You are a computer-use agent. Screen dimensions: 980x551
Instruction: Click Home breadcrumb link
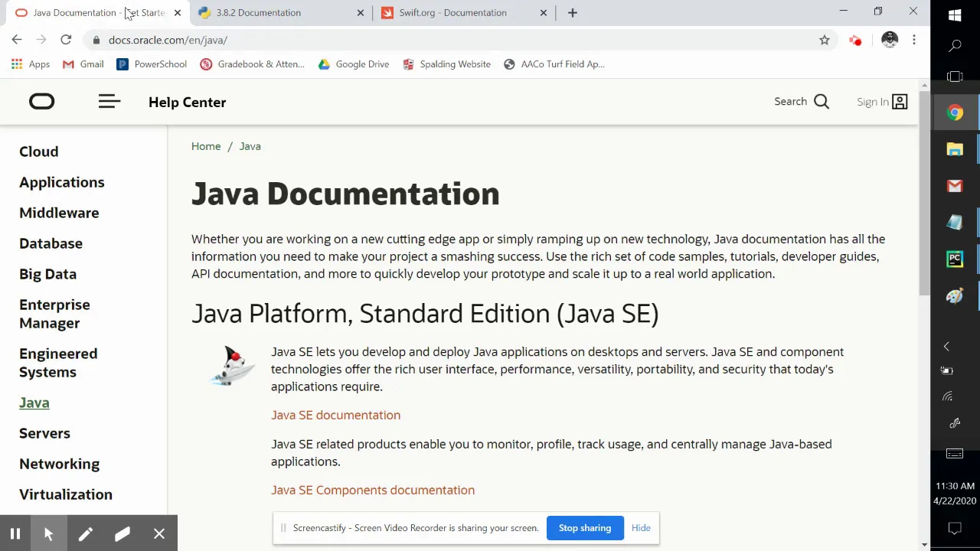click(x=206, y=146)
